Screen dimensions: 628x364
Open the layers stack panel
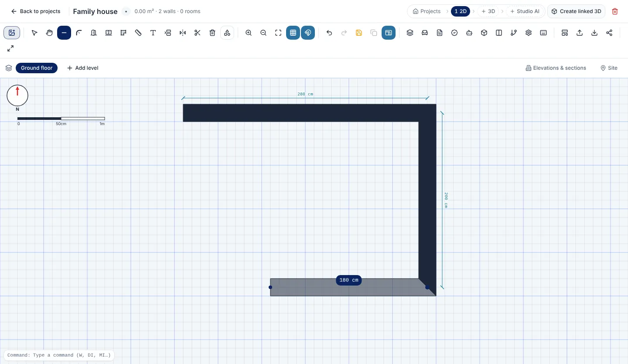point(410,33)
